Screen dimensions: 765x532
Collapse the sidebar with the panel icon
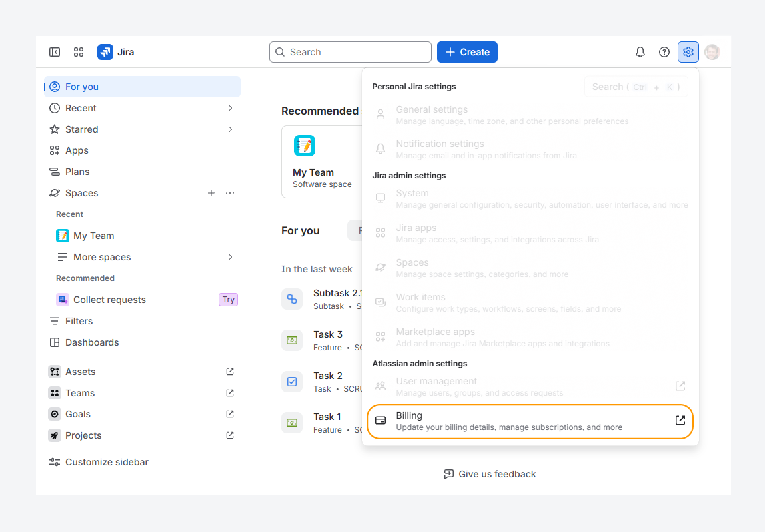[x=55, y=52]
